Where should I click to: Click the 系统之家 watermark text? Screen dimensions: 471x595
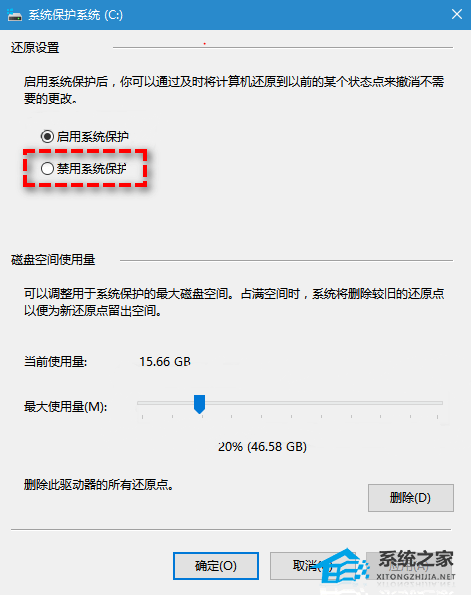pyautogui.click(x=416, y=559)
